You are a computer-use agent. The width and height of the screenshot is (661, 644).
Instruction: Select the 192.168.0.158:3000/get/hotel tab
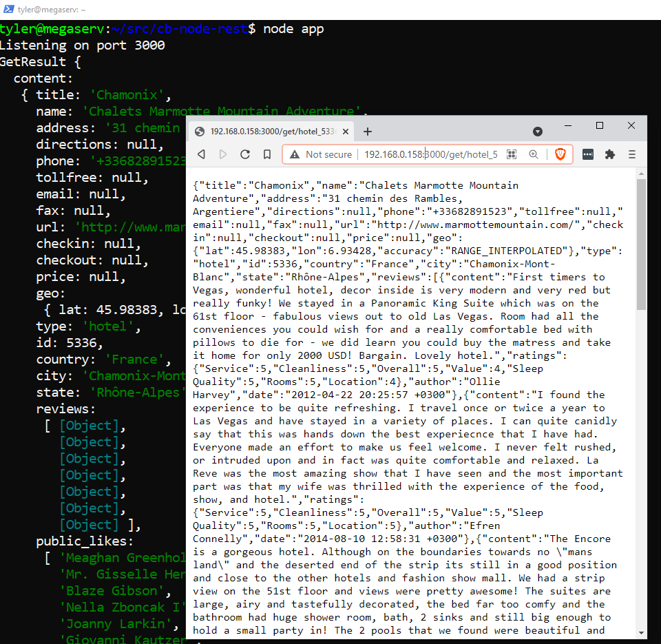coord(272,131)
